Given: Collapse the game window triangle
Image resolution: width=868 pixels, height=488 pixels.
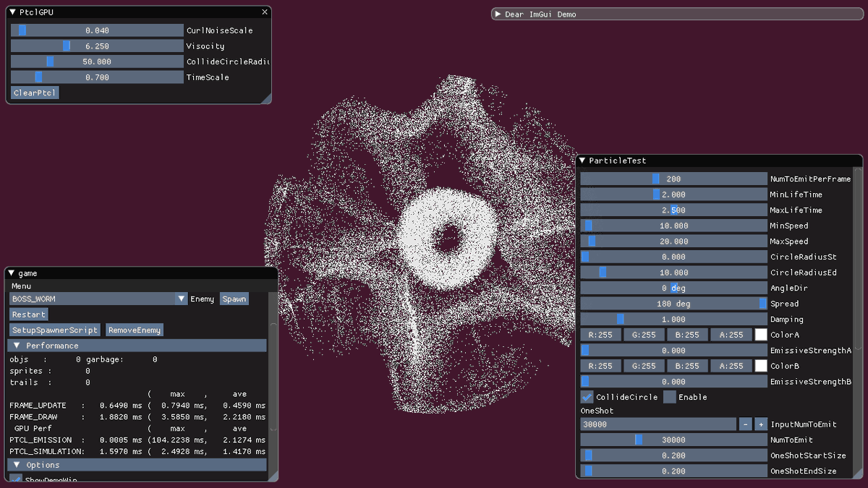Looking at the screenshot, I should click(x=12, y=273).
